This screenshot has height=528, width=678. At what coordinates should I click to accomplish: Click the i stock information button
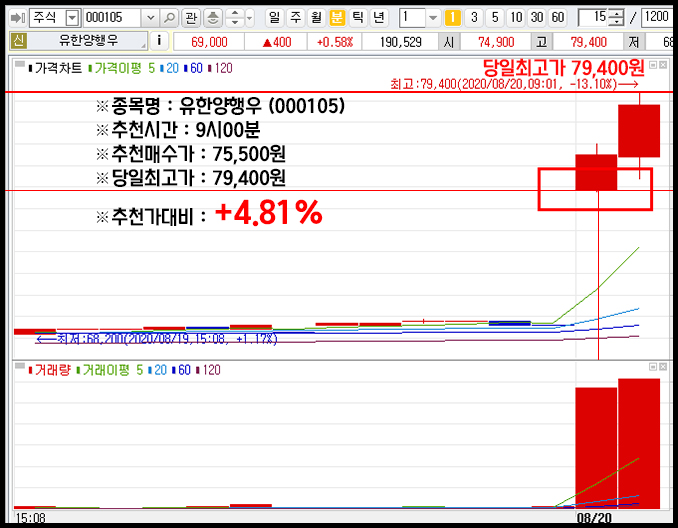[x=159, y=41]
